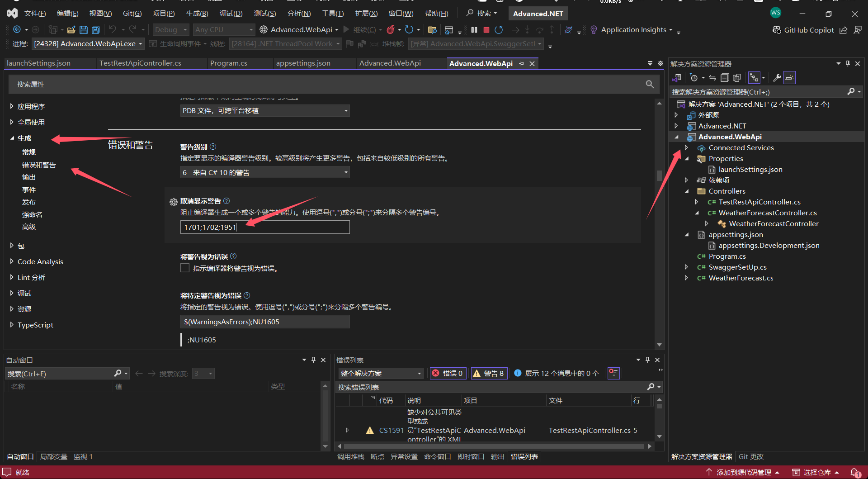Toggle the 12 个消息 info filter button
Image resolution: width=868 pixels, height=479 pixels.
click(x=557, y=373)
